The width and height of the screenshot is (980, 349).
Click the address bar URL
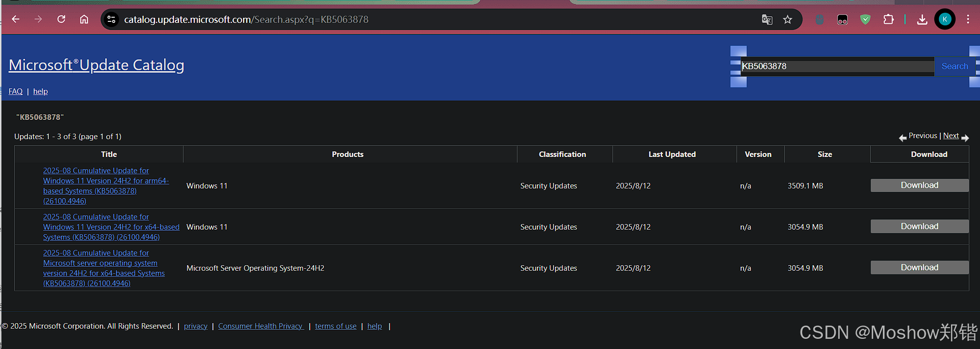[246, 19]
